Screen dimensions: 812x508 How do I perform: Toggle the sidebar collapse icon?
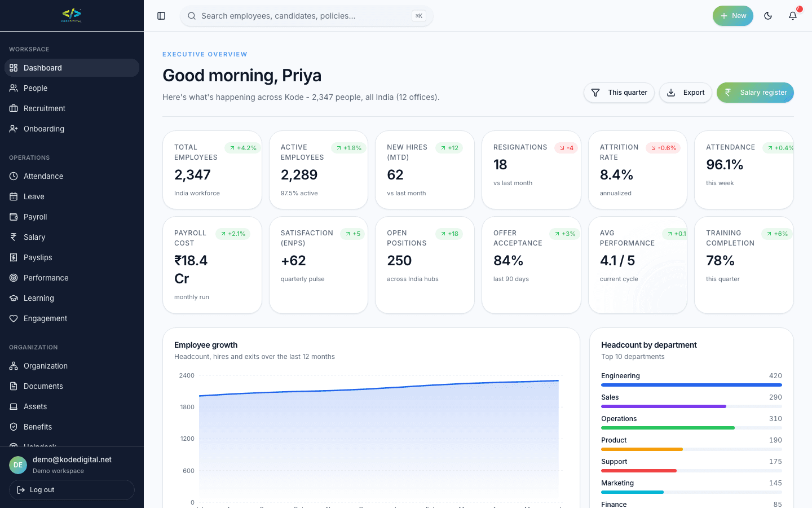pos(161,16)
